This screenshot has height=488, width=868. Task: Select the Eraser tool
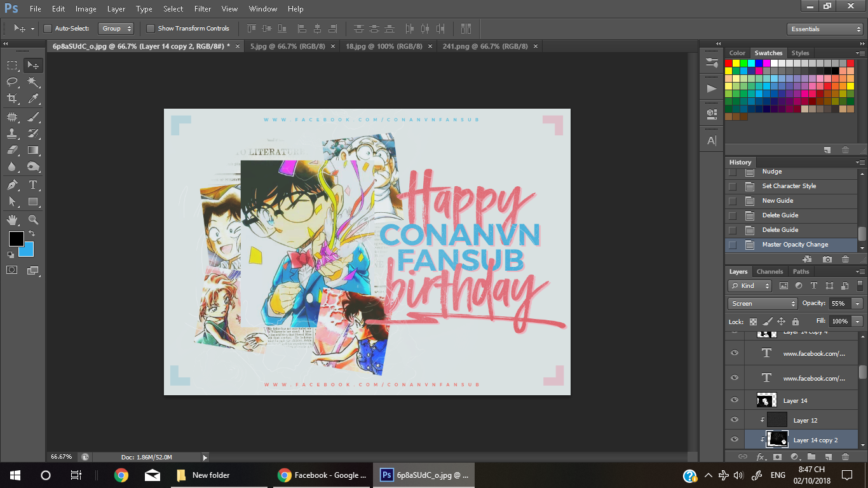coord(12,151)
